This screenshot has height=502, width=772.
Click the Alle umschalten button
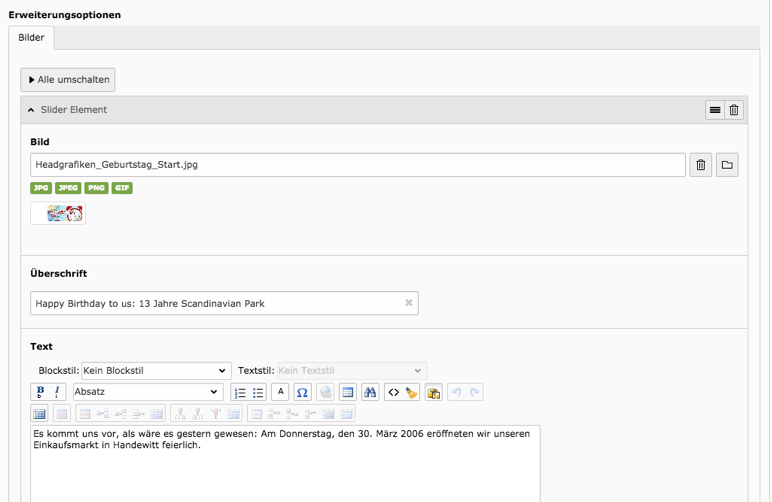pyautogui.click(x=68, y=80)
